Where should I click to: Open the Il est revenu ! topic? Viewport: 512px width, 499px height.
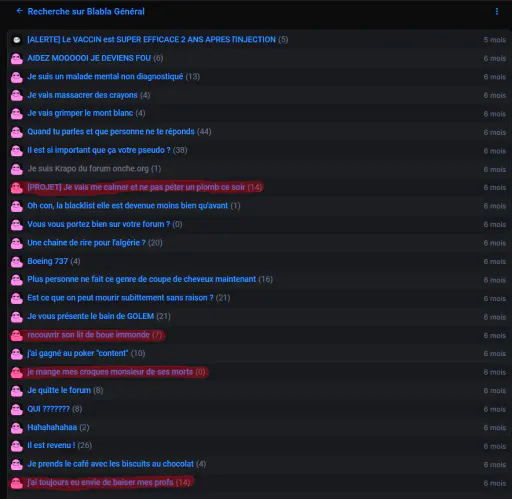[x=51, y=445]
